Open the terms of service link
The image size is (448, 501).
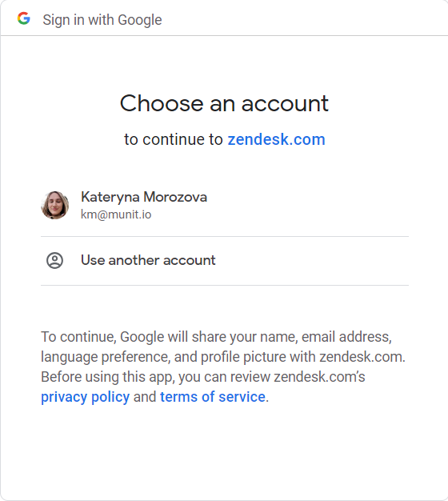pyautogui.click(x=213, y=397)
